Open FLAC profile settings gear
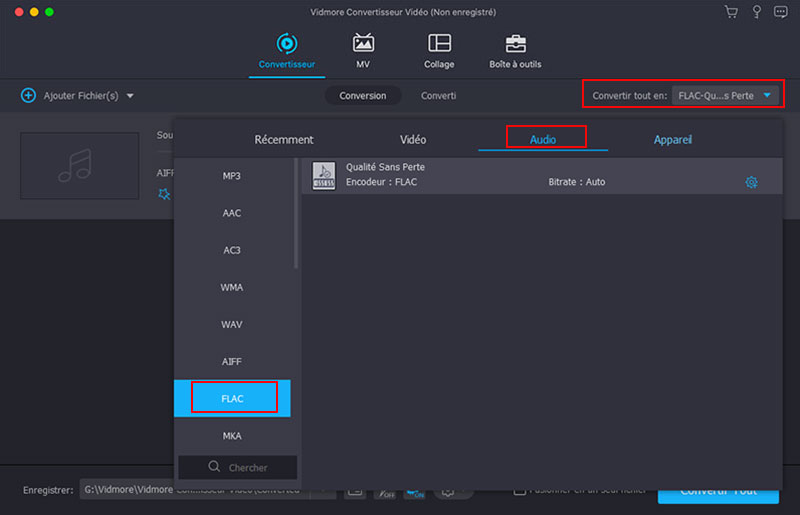The image size is (800, 515). pos(751,182)
